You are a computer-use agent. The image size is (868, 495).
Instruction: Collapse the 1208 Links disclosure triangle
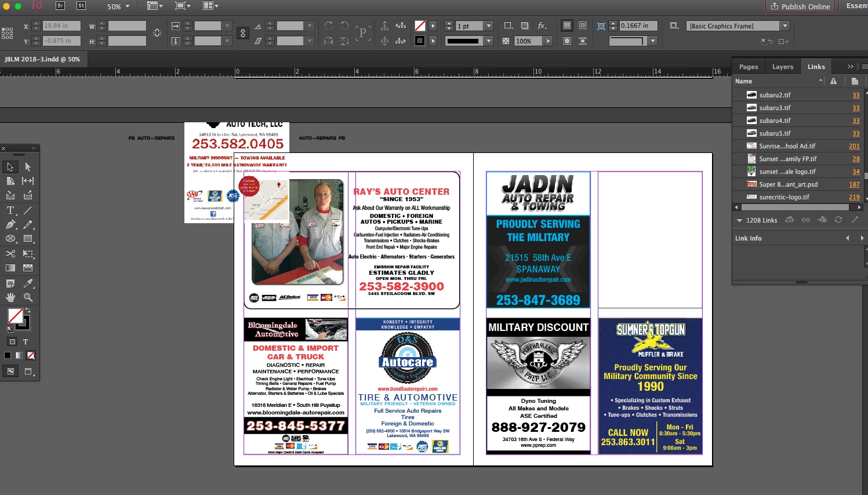coord(739,220)
